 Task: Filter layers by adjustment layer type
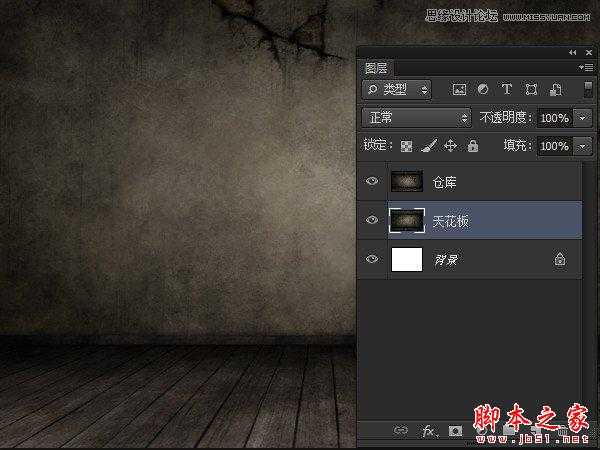tap(483, 90)
